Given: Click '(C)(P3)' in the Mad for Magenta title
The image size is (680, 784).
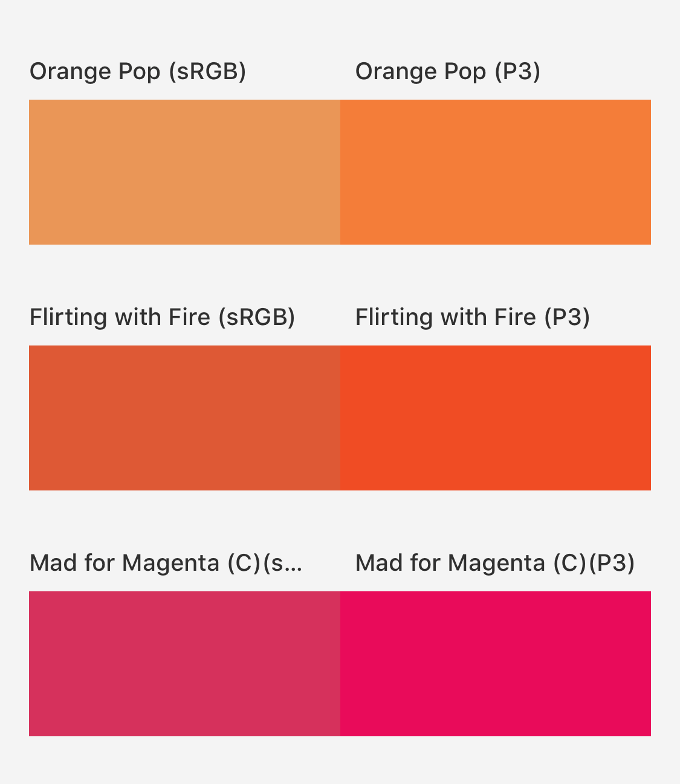Looking at the screenshot, I should pyautogui.click(x=594, y=563).
